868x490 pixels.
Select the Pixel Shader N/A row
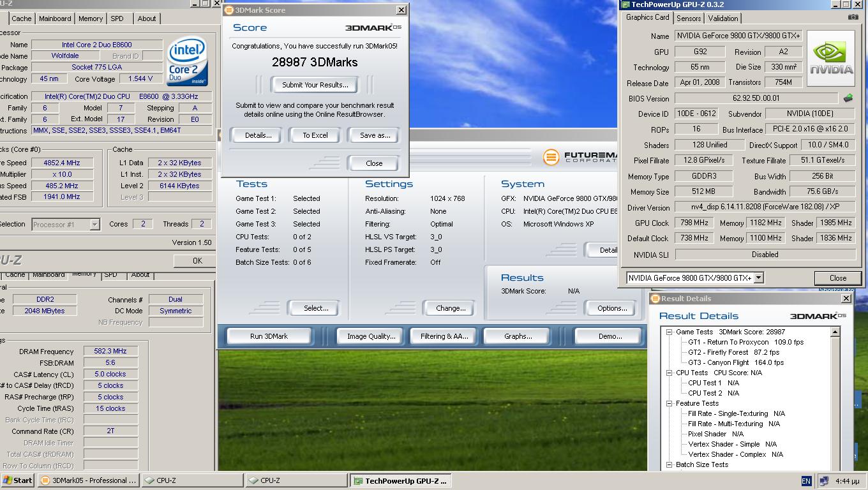coord(715,434)
